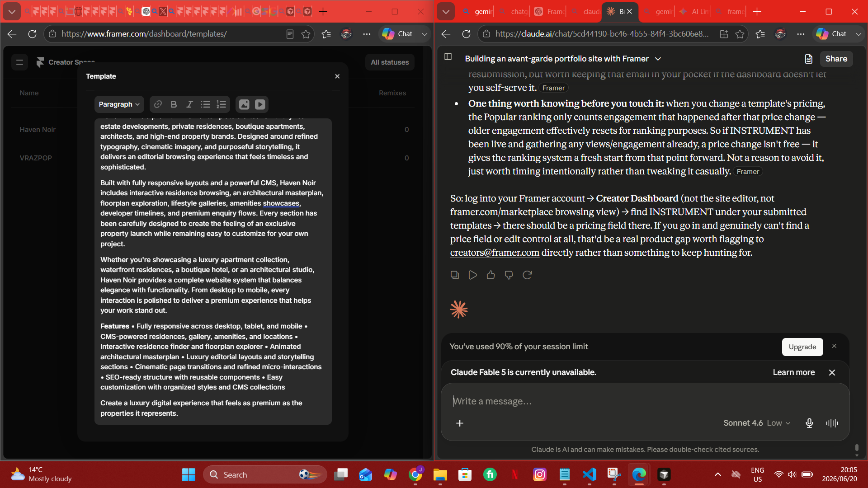The image size is (868, 488).
Task: Insert an image into the template description
Action: tap(244, 104)
